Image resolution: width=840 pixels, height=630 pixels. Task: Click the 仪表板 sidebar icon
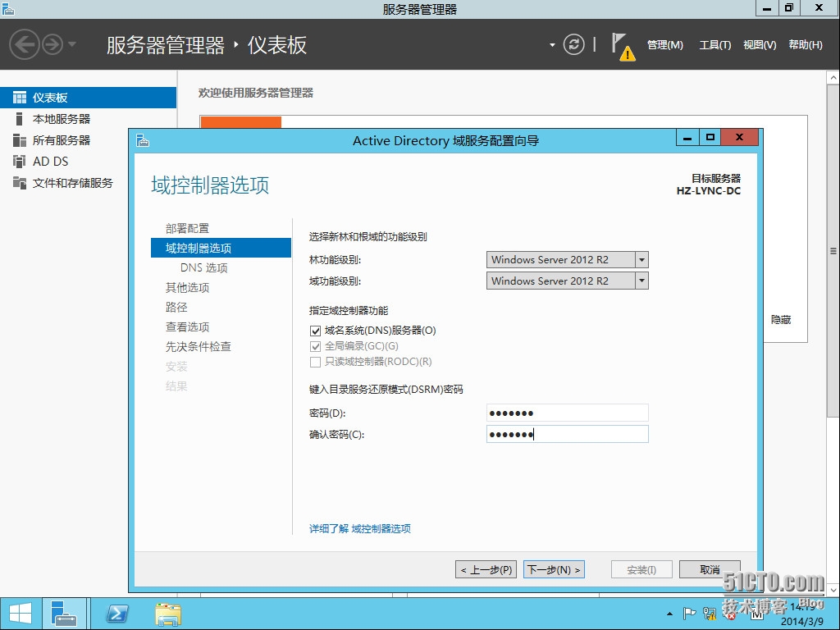tap(20, 98)
